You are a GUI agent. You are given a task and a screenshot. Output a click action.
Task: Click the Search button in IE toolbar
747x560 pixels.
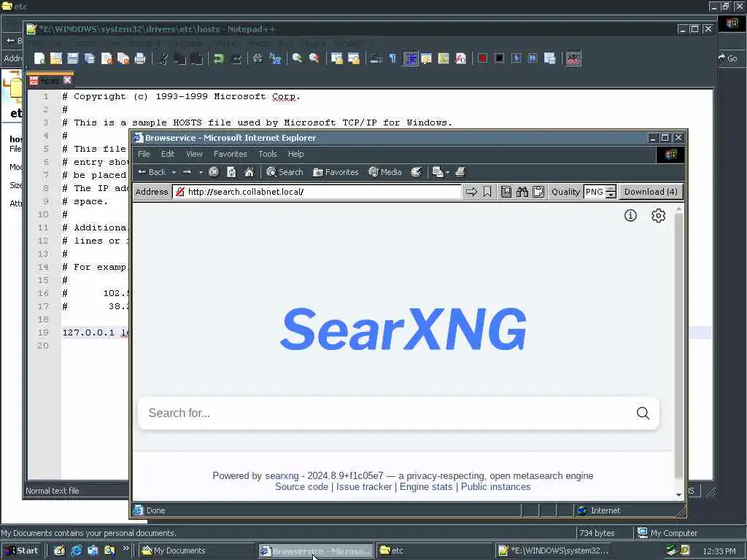point(285,172)
